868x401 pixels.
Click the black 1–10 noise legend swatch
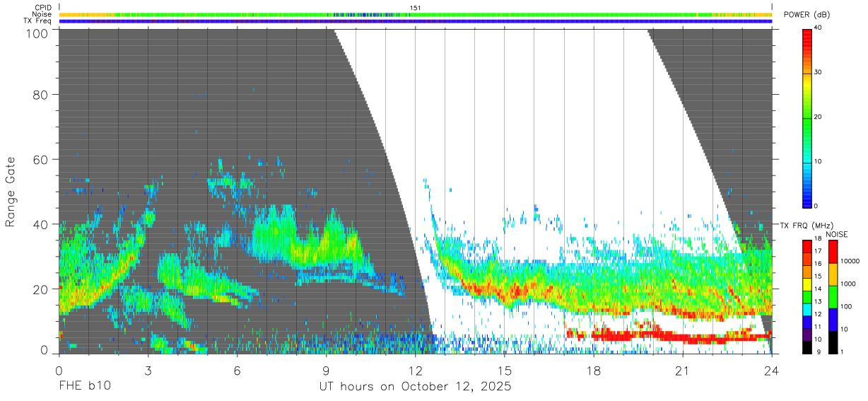(x=833, y=342)
